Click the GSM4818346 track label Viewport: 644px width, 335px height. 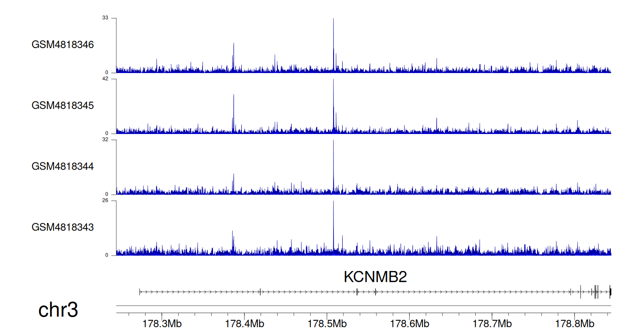[63, 45]
